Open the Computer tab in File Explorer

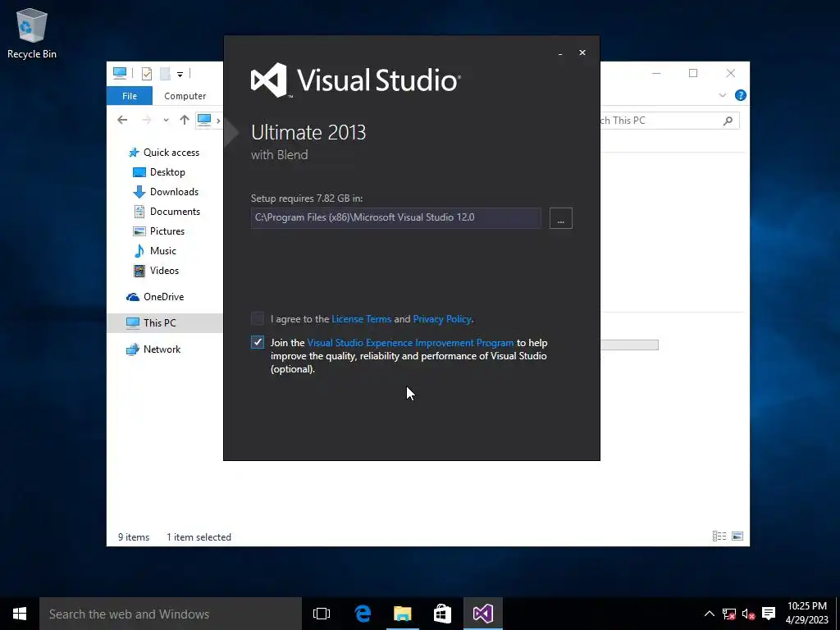[185, 96]
